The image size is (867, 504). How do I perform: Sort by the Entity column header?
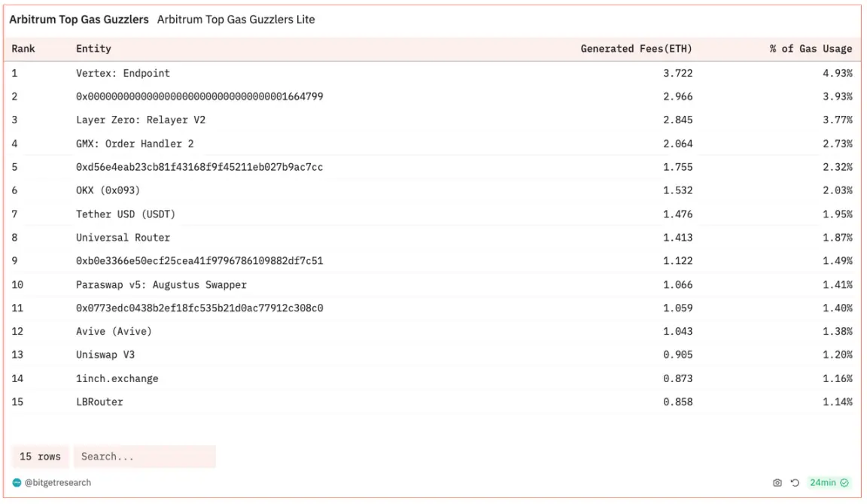[x=93, y=49]
